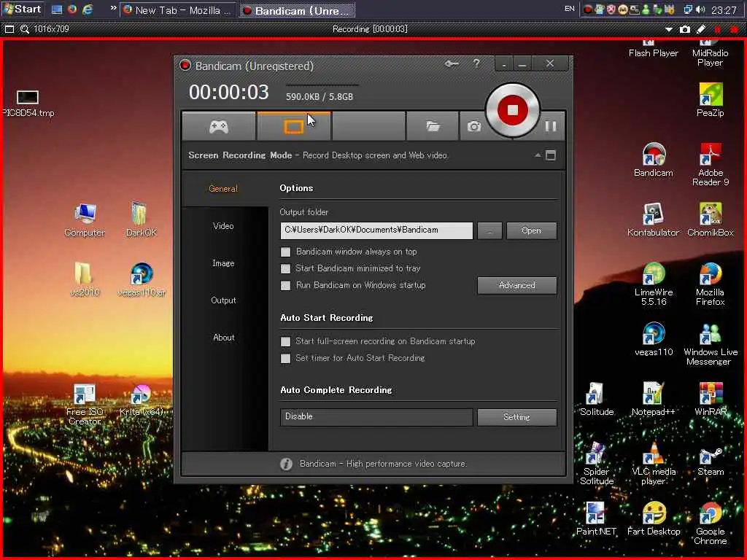Screen dimensions: 747x560
Task: Click the camera screenshot icon in Bandicam
Action: pos(473,127)
